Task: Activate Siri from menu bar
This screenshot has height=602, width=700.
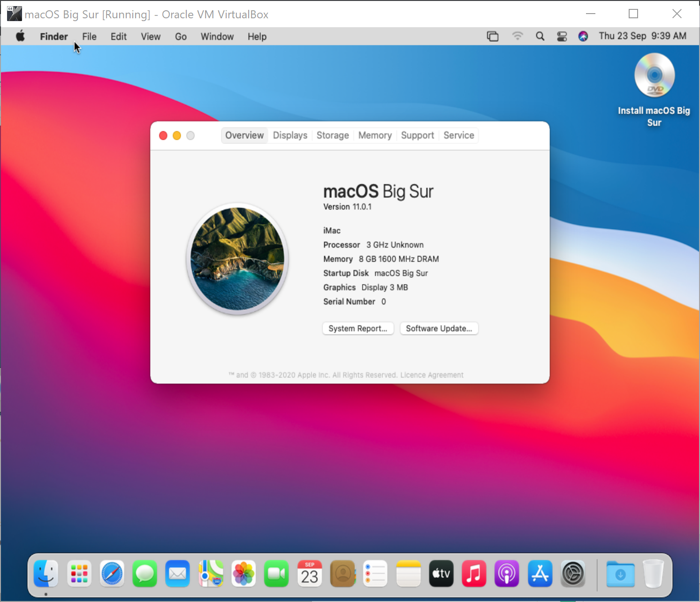Action: pos(583,36)
